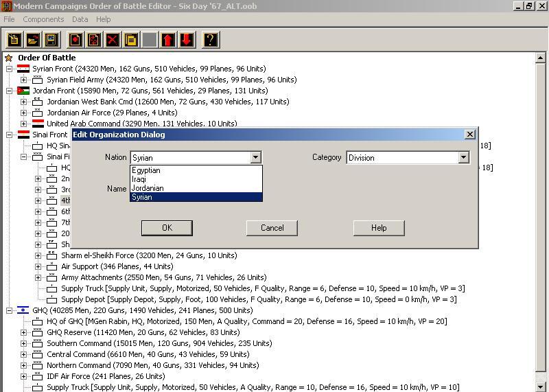Select Egyptian from the Nation list

point(146,170)
